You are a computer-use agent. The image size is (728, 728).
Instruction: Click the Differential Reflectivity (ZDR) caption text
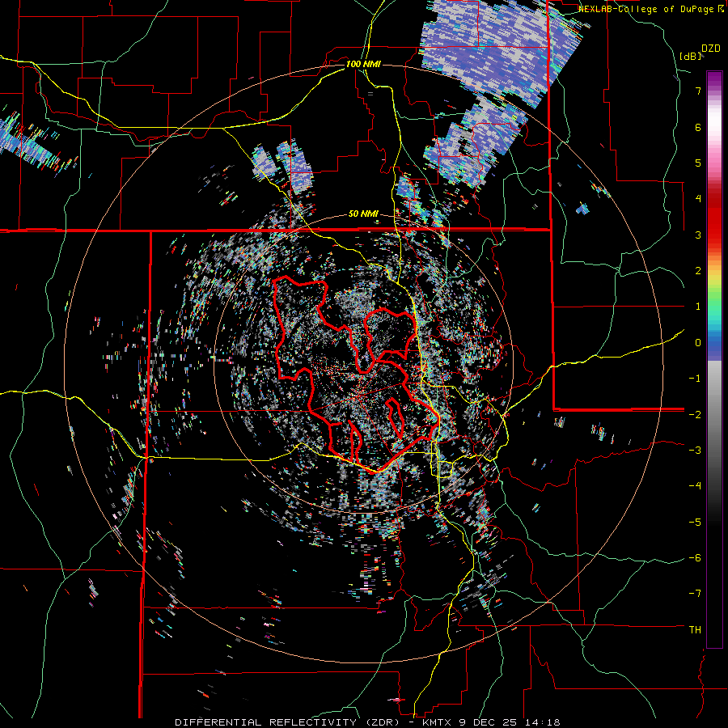367,722
